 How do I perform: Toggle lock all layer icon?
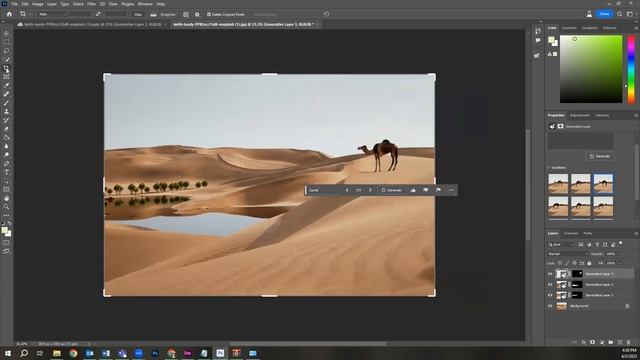[589, 263]
